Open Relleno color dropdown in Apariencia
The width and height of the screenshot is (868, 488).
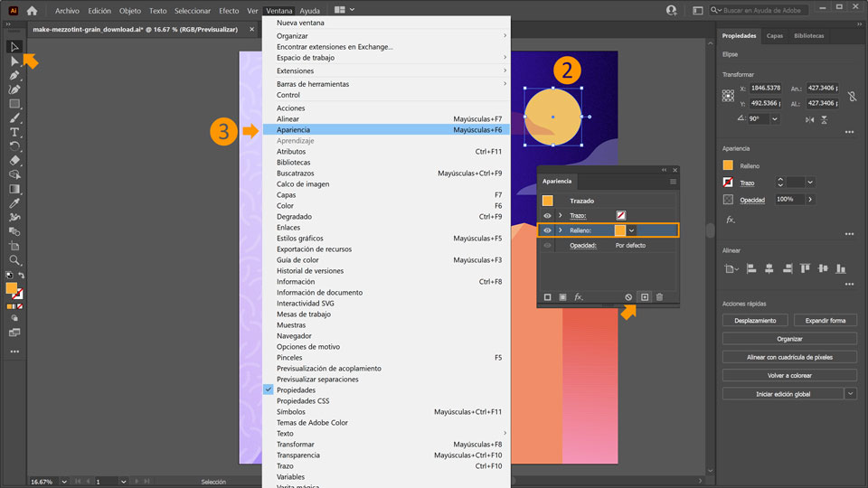(631, 230)
